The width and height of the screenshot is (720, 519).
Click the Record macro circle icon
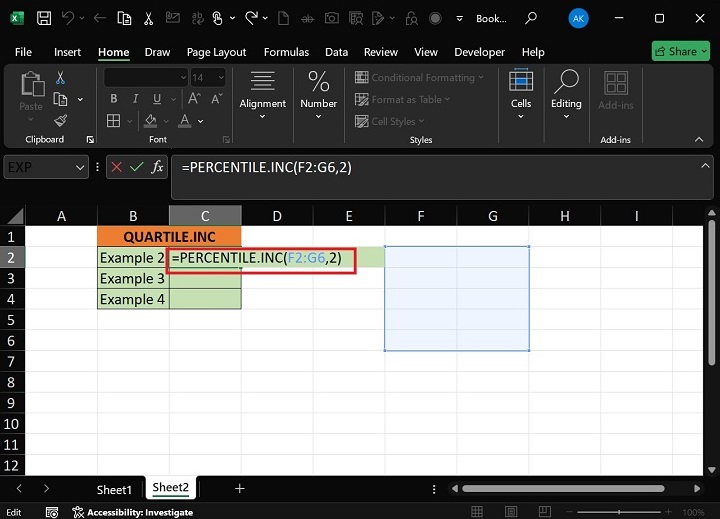click(x=435, y=18)
